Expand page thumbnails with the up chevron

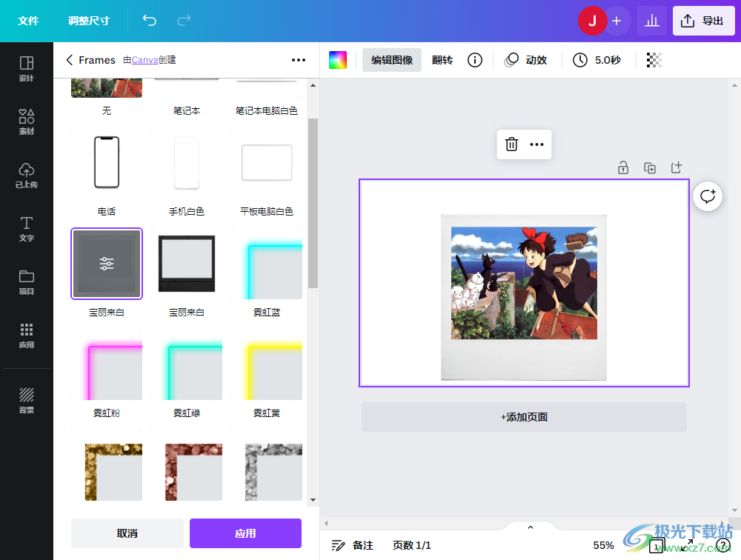point(531,527)
